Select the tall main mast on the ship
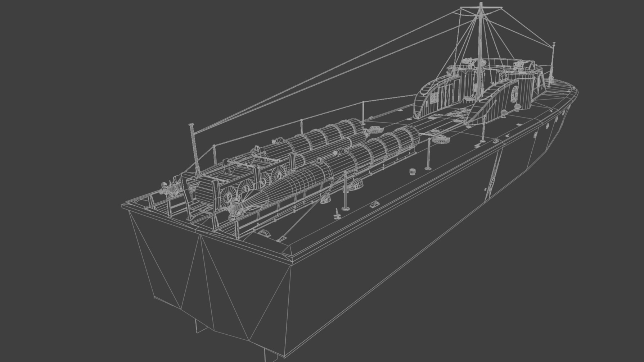Viewport: 644px width, 362px height. (481, 50)
